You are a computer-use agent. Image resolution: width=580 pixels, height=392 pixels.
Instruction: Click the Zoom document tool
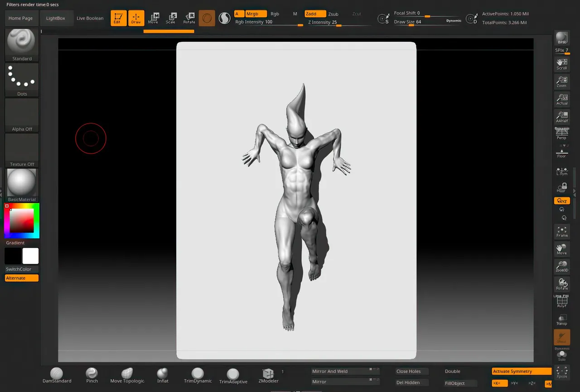[x=562, y=82]
